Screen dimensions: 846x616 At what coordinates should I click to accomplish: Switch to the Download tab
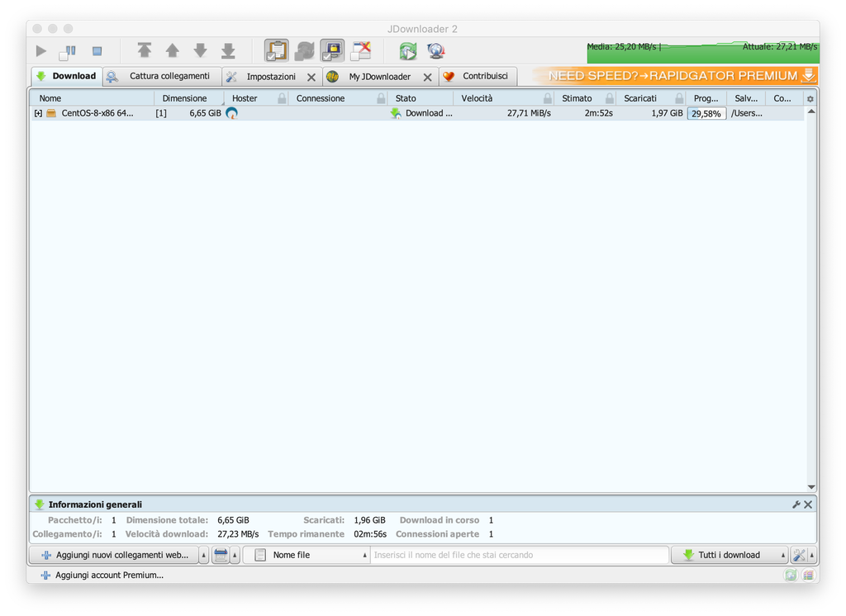point(67,76)
